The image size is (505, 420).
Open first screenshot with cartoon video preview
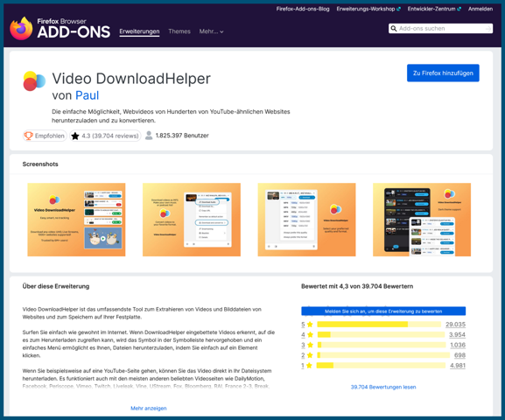click(76, 220)
